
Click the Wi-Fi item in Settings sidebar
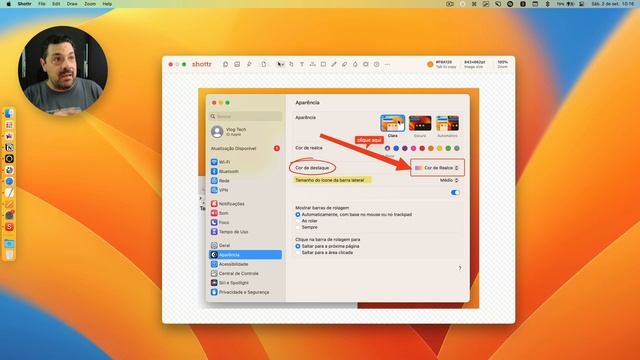(246, 162)
